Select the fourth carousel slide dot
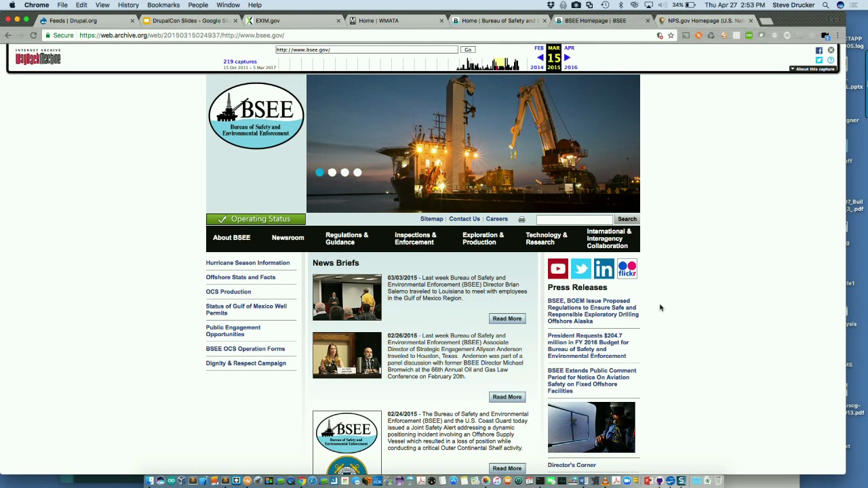This screenshot has width=868, height=488. [x=357, y=172]
